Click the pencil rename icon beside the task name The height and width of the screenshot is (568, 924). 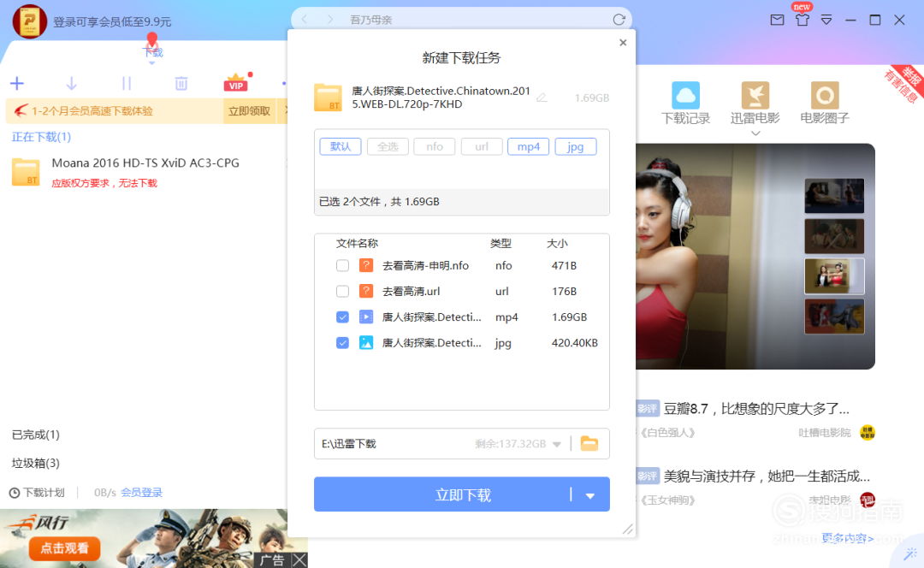(x=542, y=98)
